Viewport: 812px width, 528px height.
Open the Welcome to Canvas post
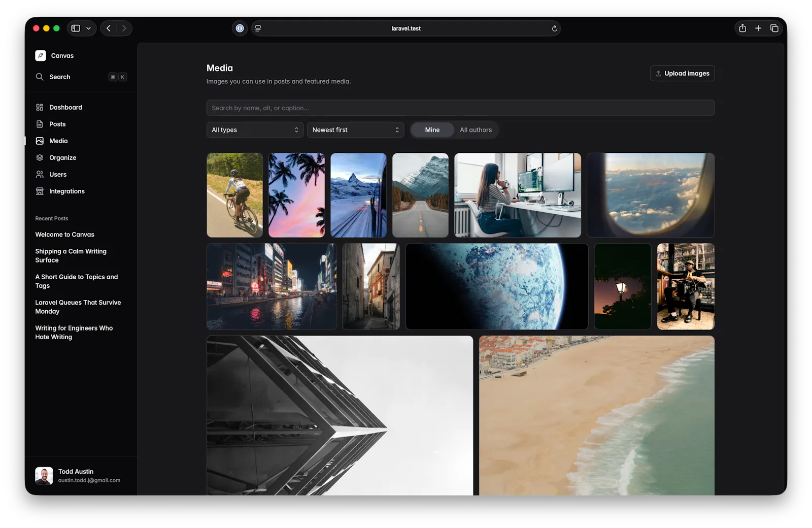(65, 235)
